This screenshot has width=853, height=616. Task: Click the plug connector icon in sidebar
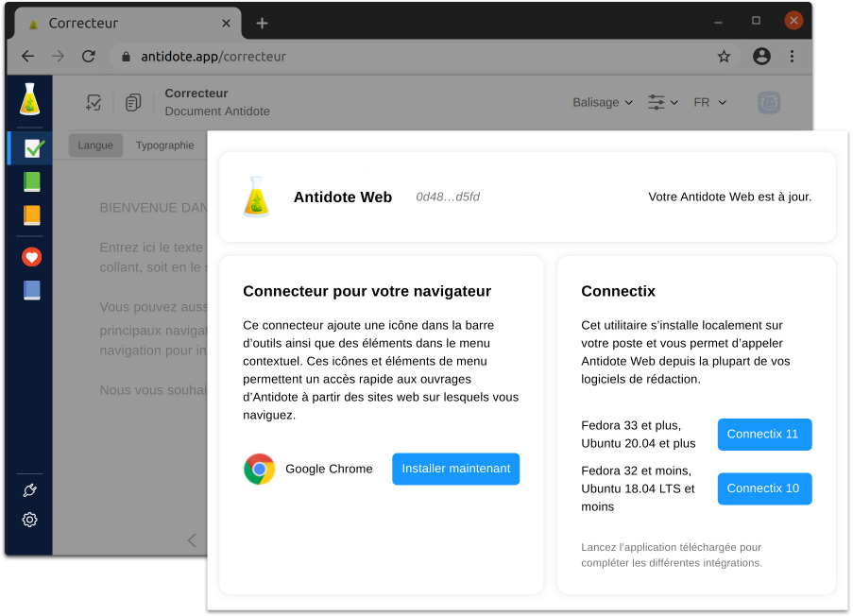(x=30, y=489)
